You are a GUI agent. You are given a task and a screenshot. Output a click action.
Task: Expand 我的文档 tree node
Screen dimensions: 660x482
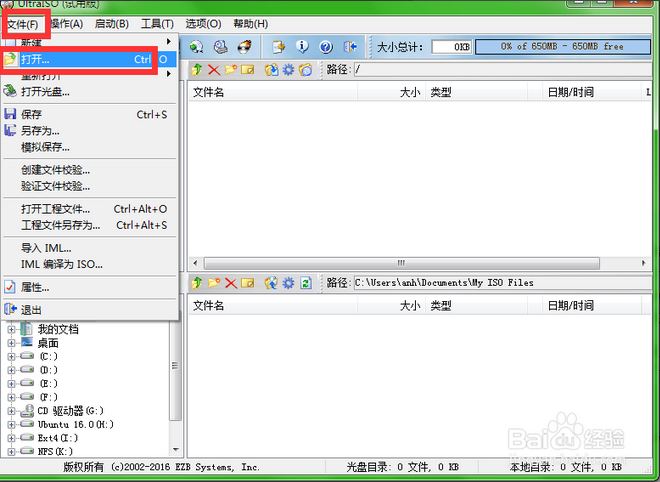(x=11, y=330)
